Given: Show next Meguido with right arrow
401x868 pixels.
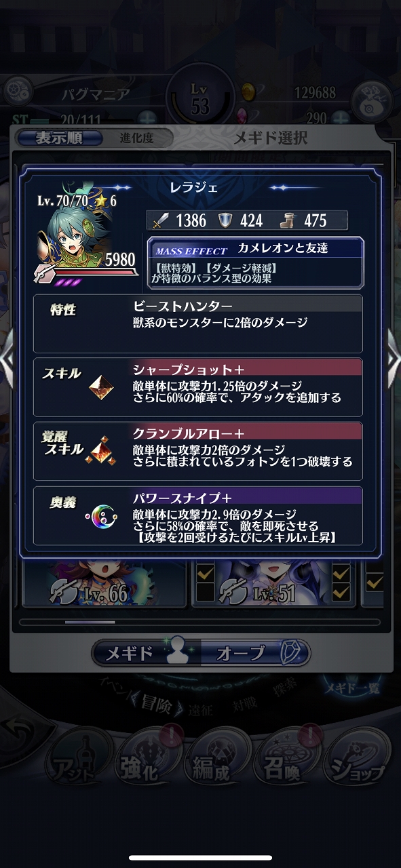Looking at the screenshot, I should click(x=393, y=359).
